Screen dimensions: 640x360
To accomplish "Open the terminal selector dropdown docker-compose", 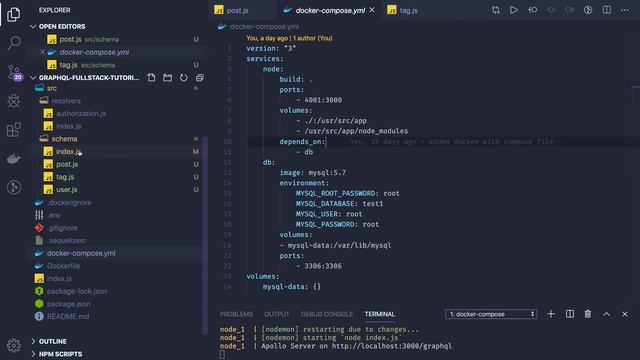I will (491, 314).
